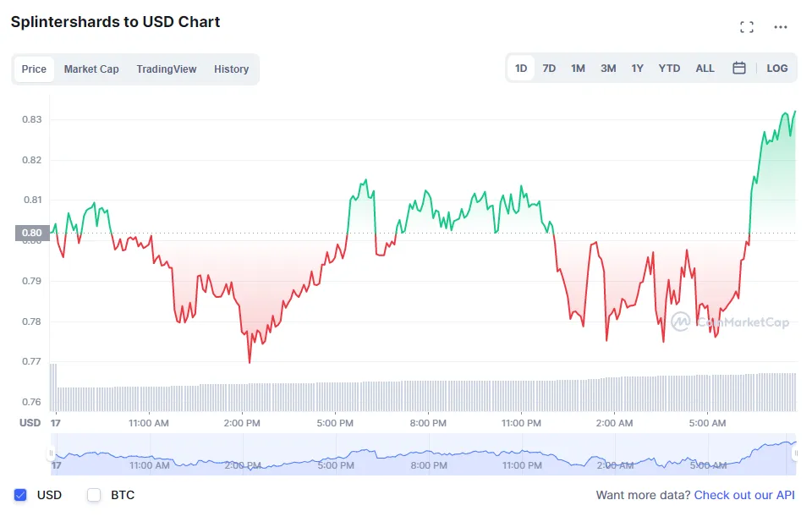Image resolution: width=812 pixels, height=522 pixels.
Task: Select the YTD time range
Action: click(x=669, y=69)
